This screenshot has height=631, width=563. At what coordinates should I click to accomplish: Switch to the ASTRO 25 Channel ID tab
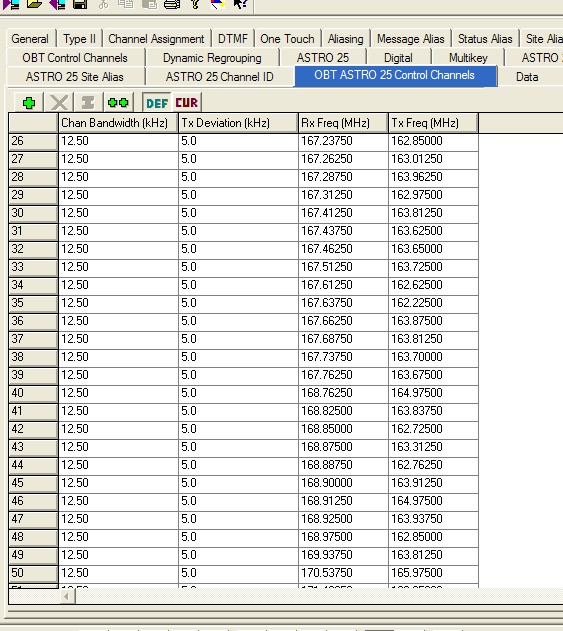coord(219,76)
